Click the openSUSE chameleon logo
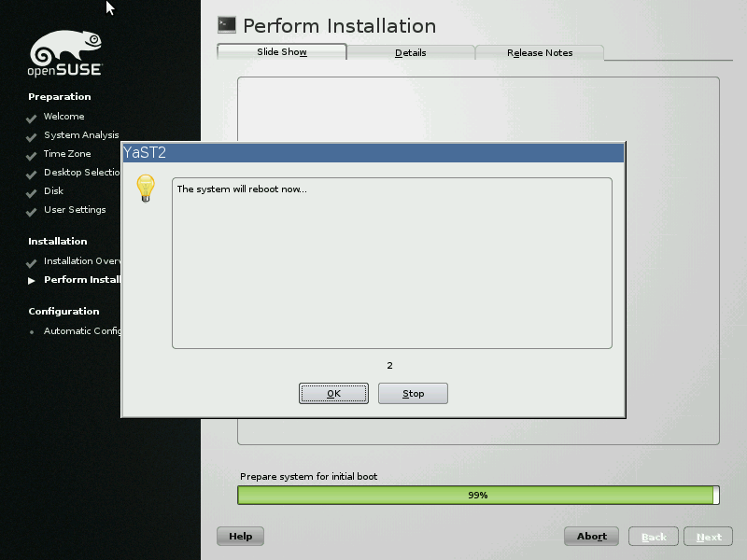747x560 pixels. pyautogui.click(x=65, y=53)
